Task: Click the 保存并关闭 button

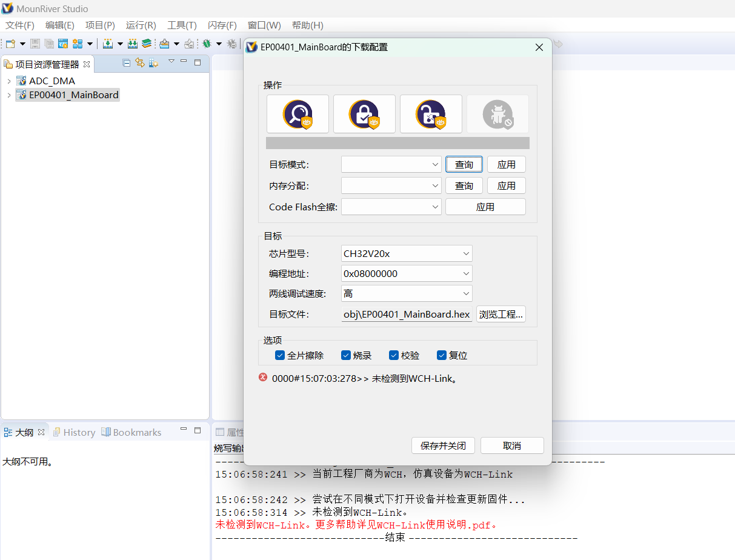Action: [443, 445]
